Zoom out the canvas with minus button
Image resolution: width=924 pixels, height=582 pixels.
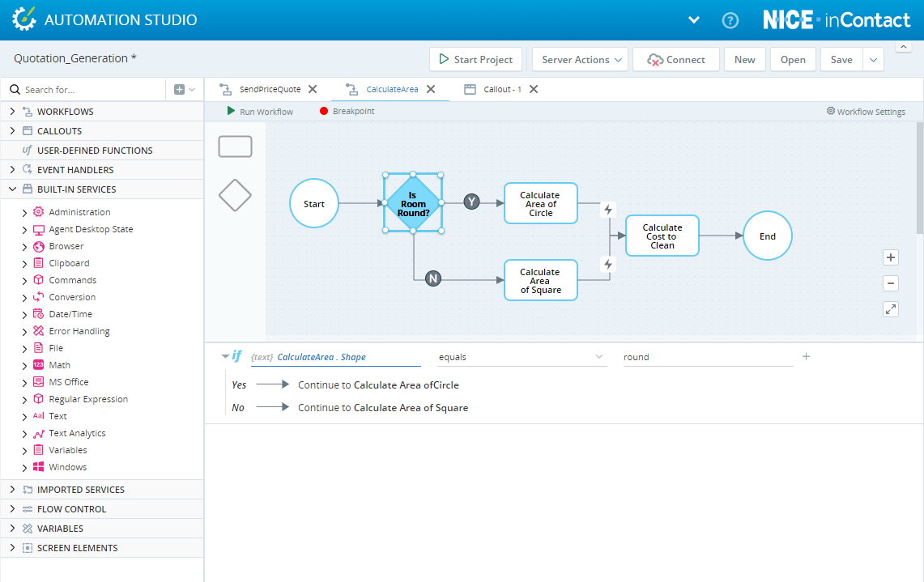pyautogui.click(x=891, y=283)
